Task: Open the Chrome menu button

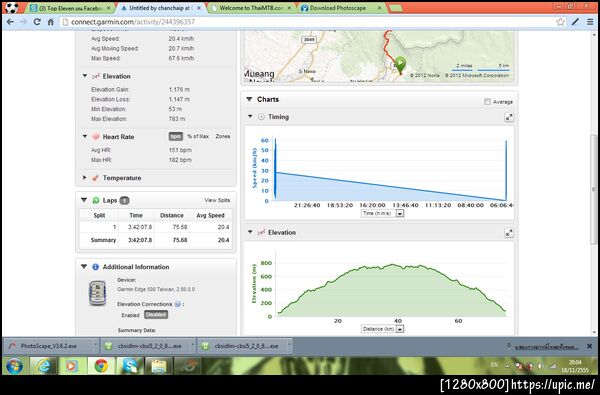Action: [x=590, y=22]
